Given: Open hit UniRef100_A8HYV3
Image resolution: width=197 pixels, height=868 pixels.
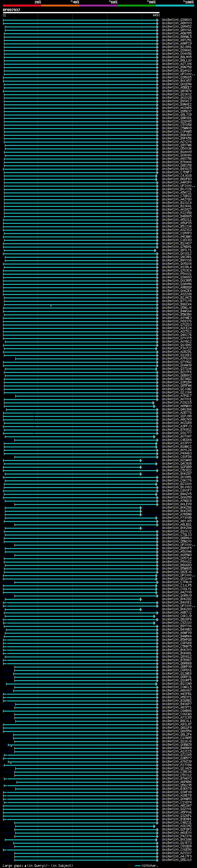Looking at the screenshot, I should pos(177,23).
